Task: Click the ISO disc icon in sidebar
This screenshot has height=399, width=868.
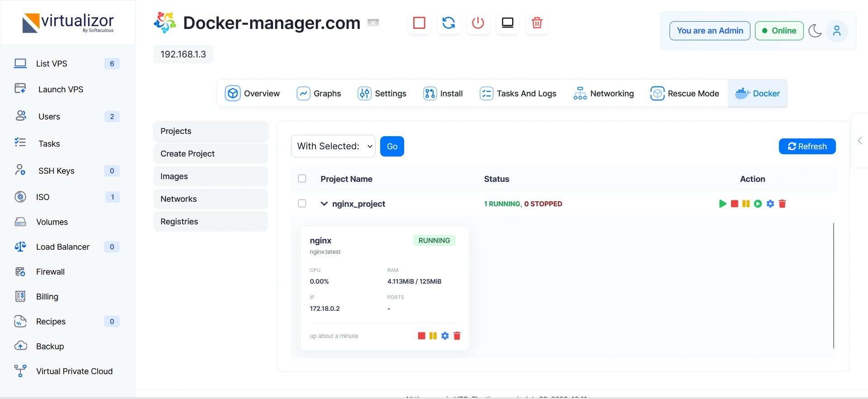Action: point(20,197)
